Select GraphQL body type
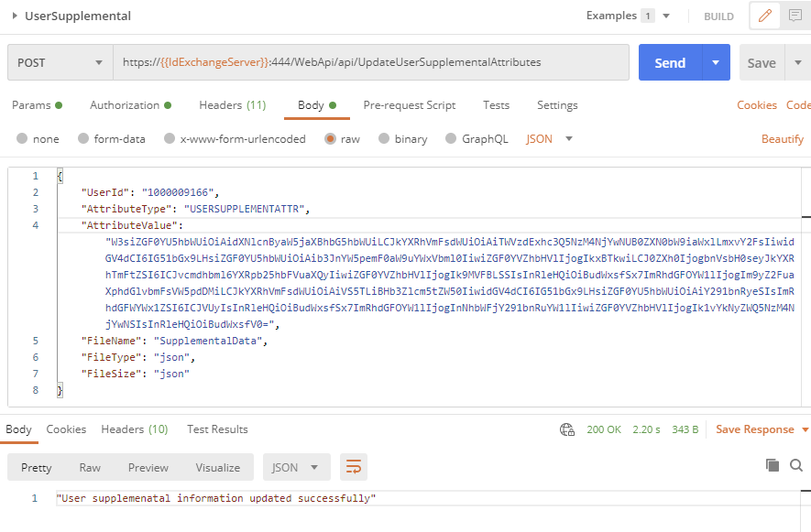811x532 pixels. pos(477,138)
